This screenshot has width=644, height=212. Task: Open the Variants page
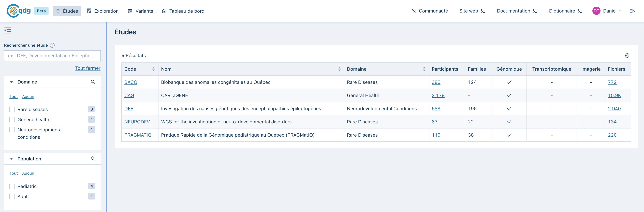tap(140, 11)
